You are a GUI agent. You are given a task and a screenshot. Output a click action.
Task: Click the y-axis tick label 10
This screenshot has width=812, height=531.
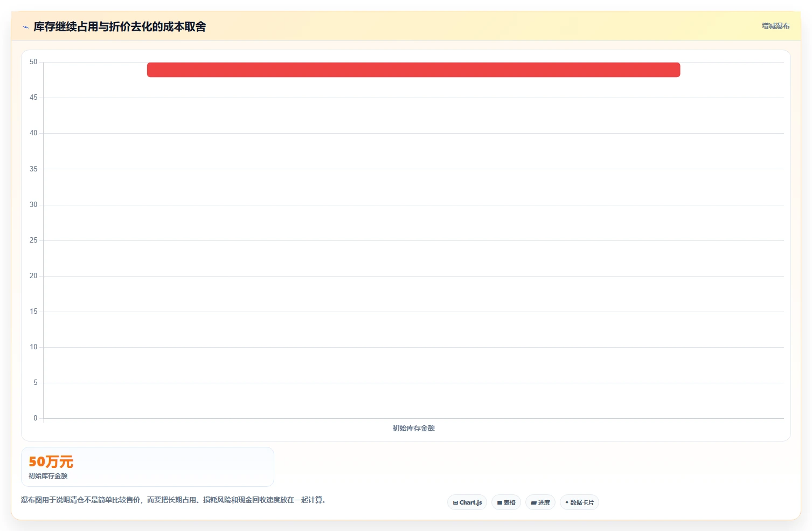33,347
